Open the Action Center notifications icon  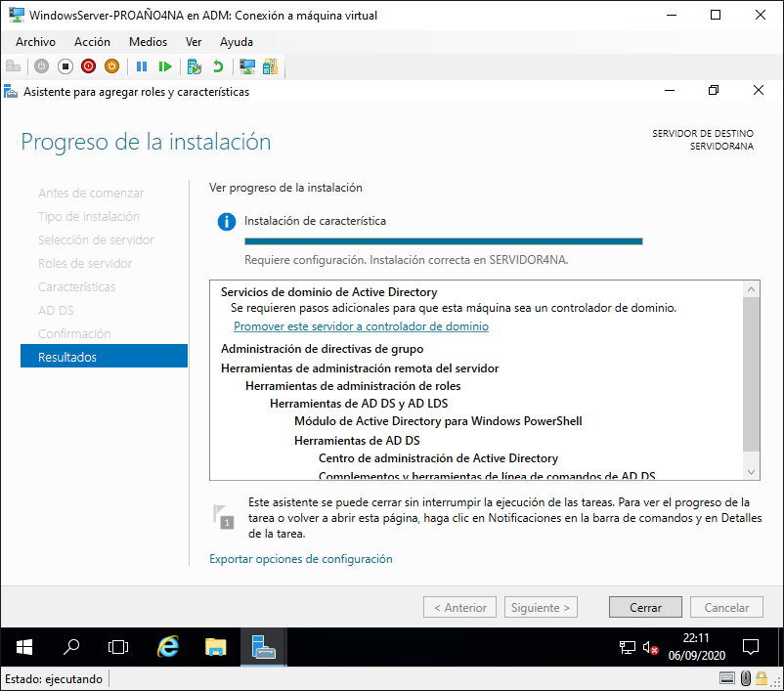(751, 647)
